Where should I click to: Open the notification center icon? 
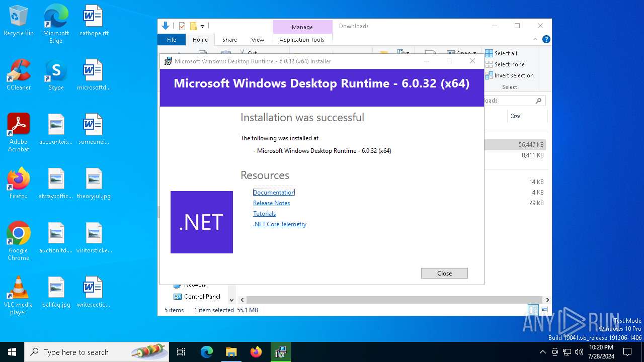(x=627, y=352)
